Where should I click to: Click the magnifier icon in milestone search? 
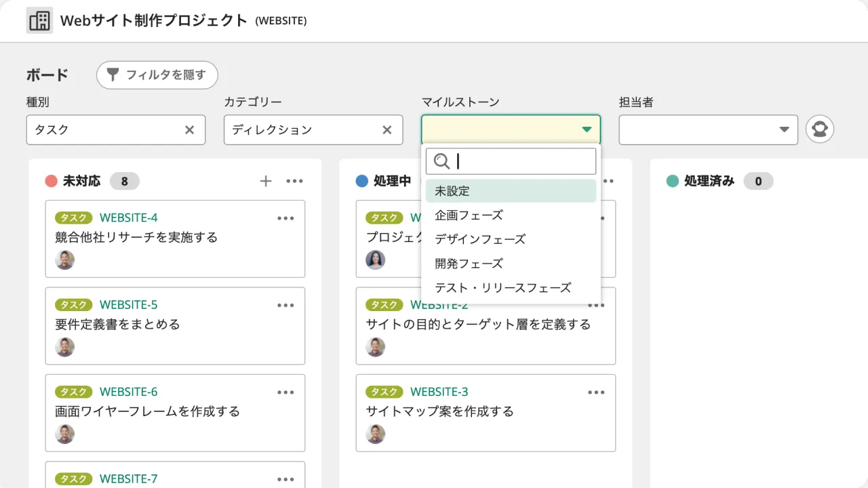click(x=442, y=161)
